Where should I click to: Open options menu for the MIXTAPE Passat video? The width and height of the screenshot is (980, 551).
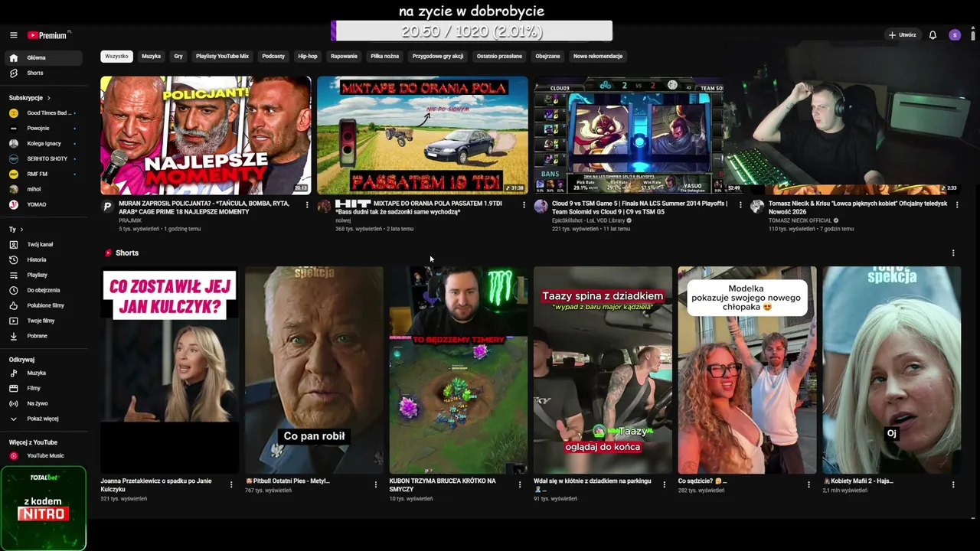click(524, 205)
